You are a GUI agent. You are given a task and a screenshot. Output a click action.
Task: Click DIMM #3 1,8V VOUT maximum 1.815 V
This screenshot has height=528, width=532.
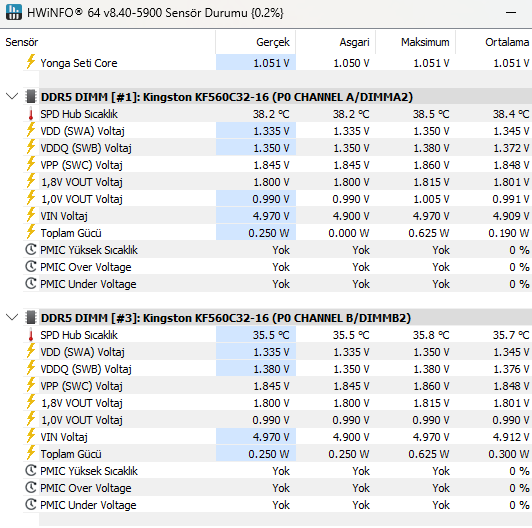click(431, 403)
